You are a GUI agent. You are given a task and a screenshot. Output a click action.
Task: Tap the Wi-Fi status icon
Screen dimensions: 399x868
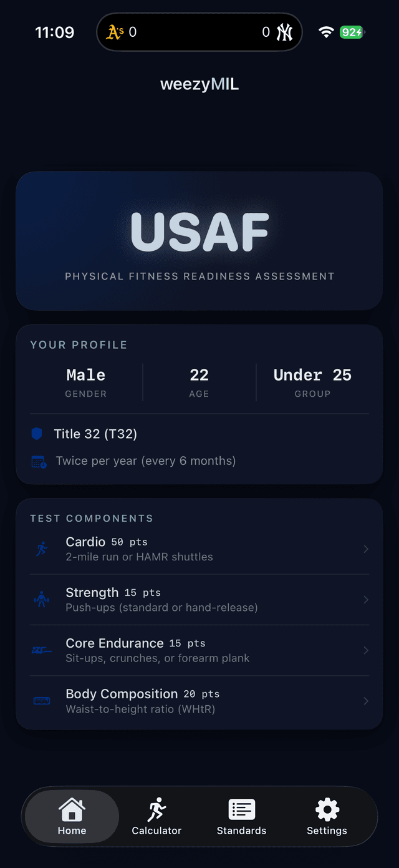pos(326,32)
